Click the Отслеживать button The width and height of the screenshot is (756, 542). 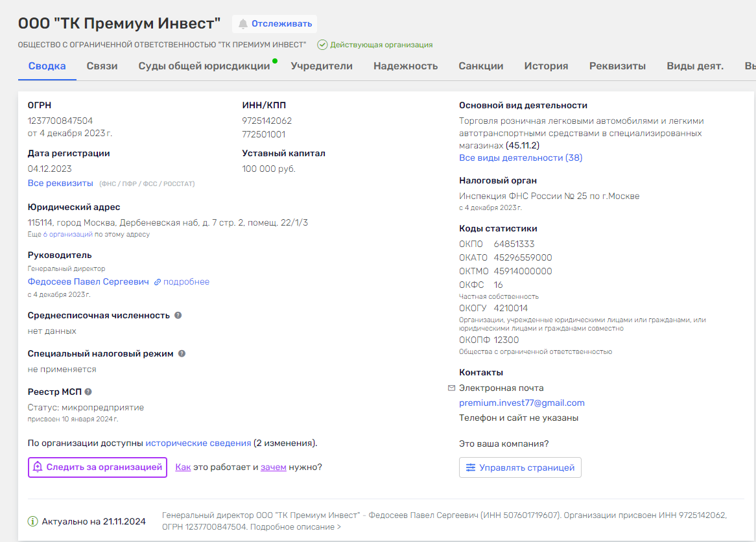(x=275, y=23)
